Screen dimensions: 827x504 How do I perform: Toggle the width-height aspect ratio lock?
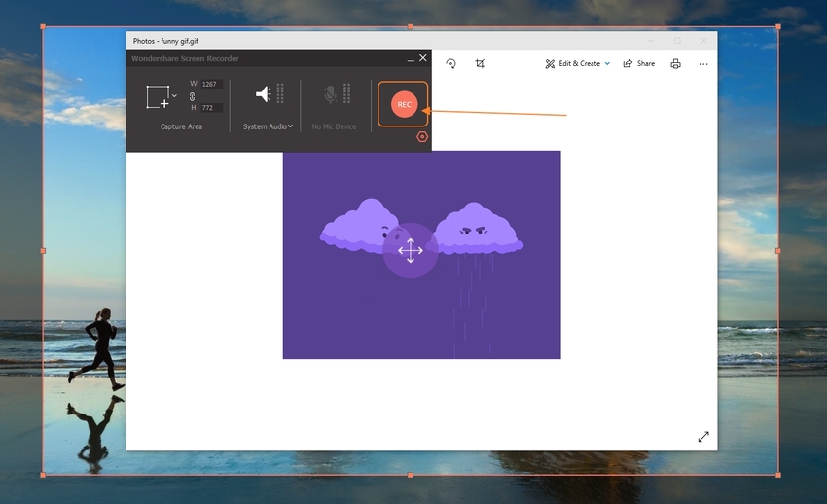[x=193, y=96]
